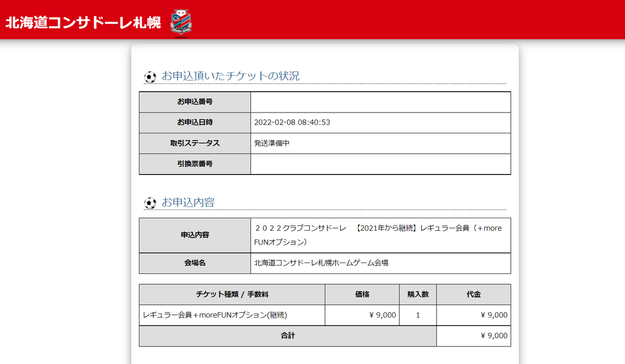Select the レギュラー会員＋moreFUNオプション(継続) ticket row
The image size is (625, 364).
point(232,315)
